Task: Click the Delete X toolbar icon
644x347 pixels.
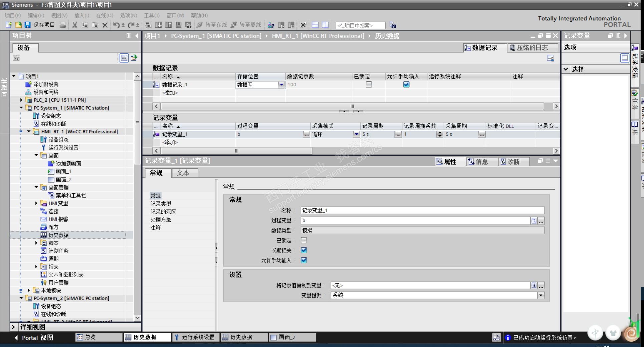Action: pyautogui.click(x=105, y=25)
